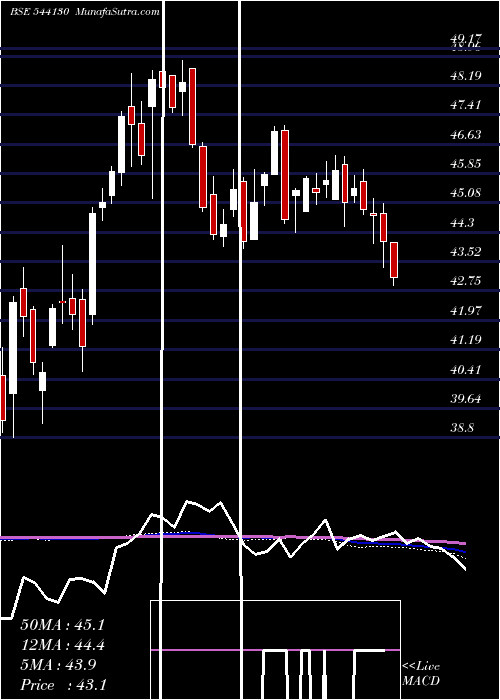The width and height of the screenshot is (500, 700).
Task: Click the 38.8 price axis label
Action: click(462, 428)
